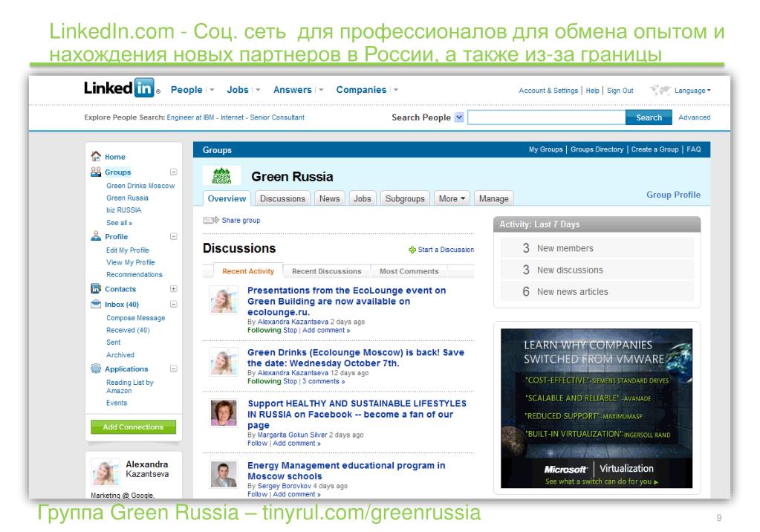Open Sergey Borovkov's avatar

pyautogui.click(x=224, y=474)
